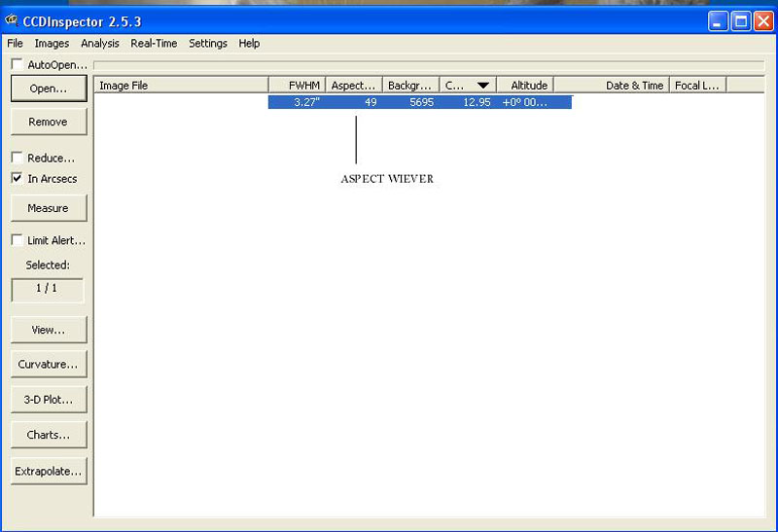Viewport: 778px width, 532px height.
Task: Click the Remove button
Action: point(49,122)
